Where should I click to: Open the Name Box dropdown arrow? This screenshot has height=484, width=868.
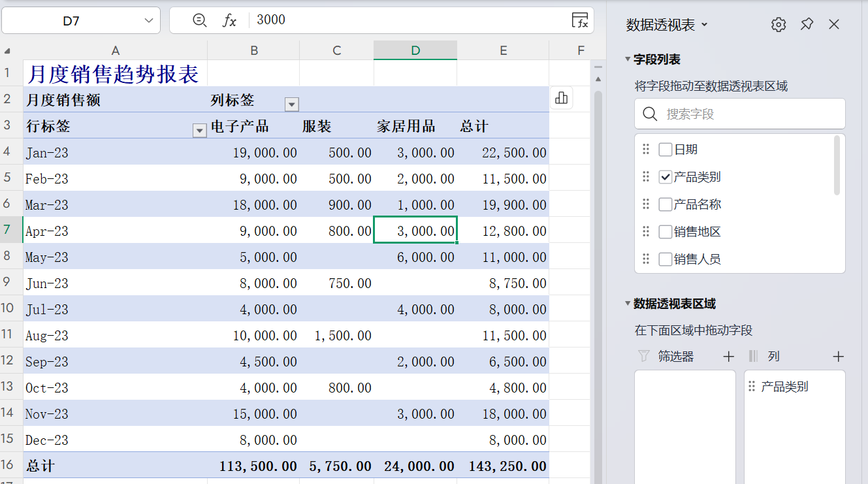pyautogui.click(x=148, y=21)
